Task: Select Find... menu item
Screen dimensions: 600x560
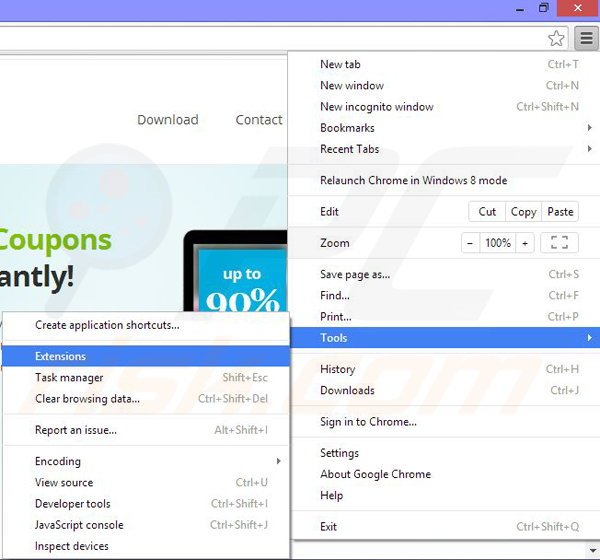Action: coord(445,296)
